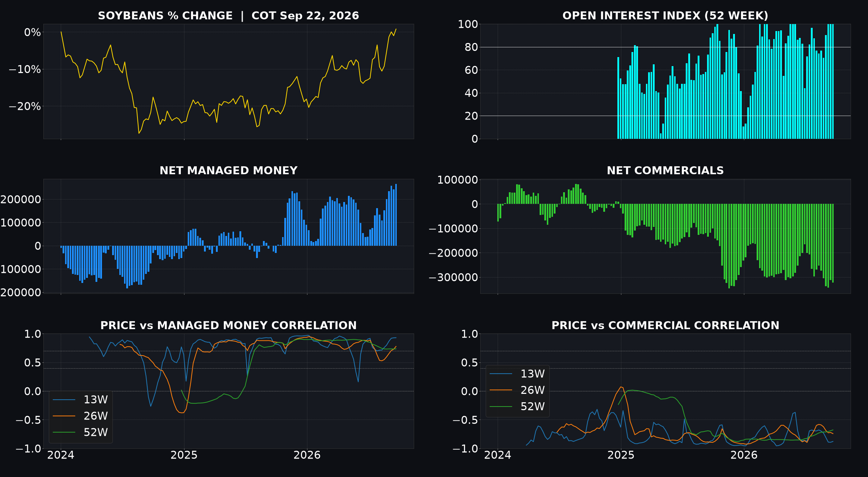Click 26W legend entry in commercial correlation chart
The image size is (868, 477).
coord(517,390)
